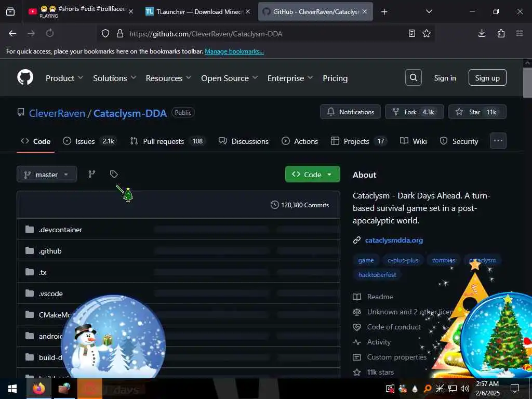Viewport: 532px width, 399px height.
Task: Open the Discussions tab
Action: [x=244, y=141]
